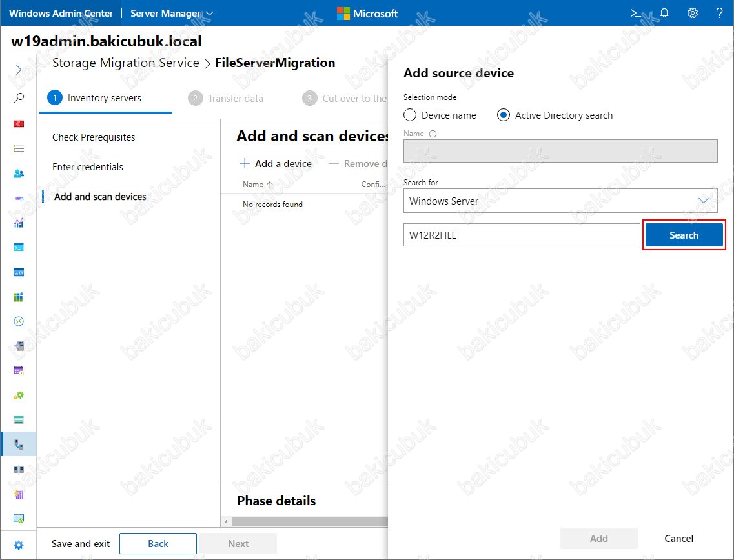Image resolution: width=734 pixels, height=560 pixels.
Task: Click Save and exit
Action: tap(81, 544)
